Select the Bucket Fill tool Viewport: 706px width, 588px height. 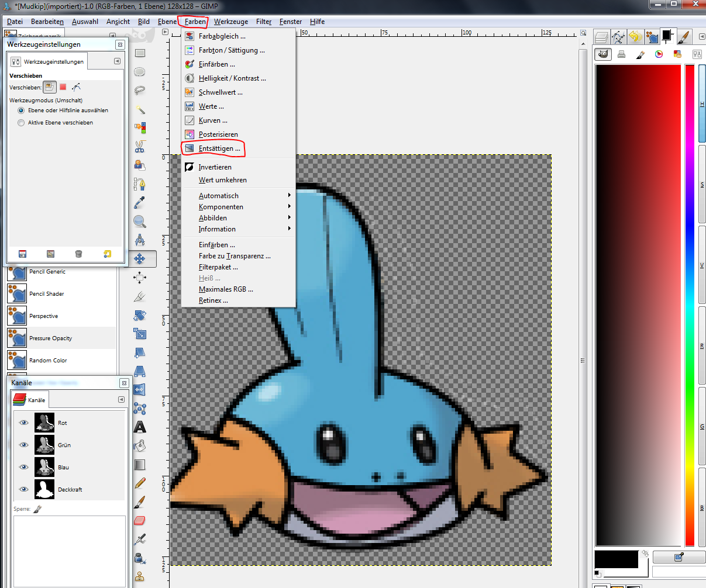point(140,446)
